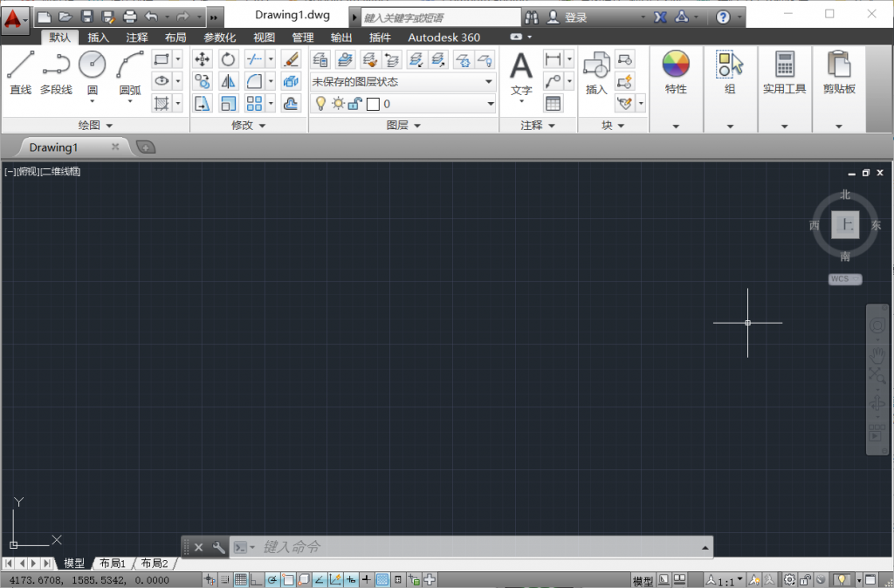This screenshot has height=588, width=894.
Task: Open the 特性 properties color wheel
Action: click(x=676, y=72)
